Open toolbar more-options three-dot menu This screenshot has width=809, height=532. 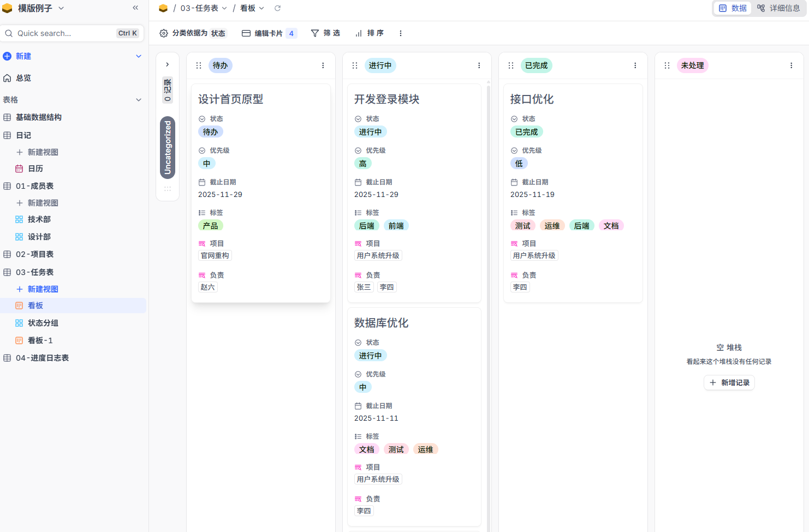tap(401, 33)
